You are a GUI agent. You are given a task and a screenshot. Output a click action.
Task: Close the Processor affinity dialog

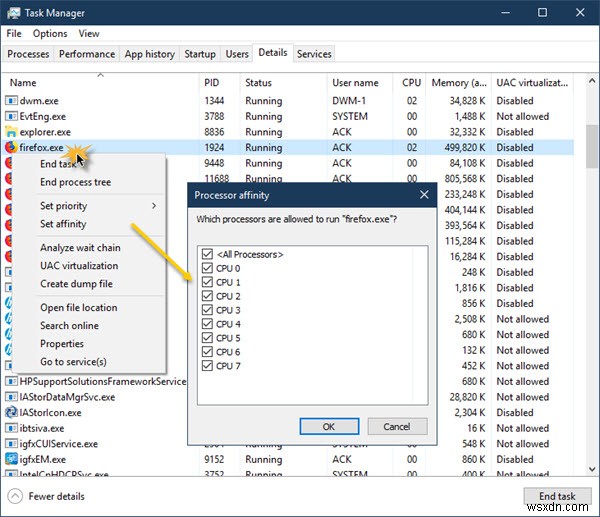click(x=424, y=194)
